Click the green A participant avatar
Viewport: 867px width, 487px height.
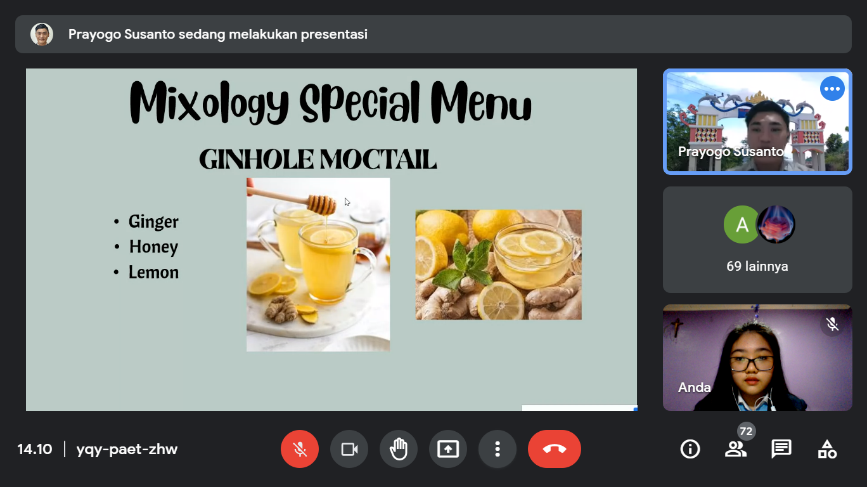point(741,224)
